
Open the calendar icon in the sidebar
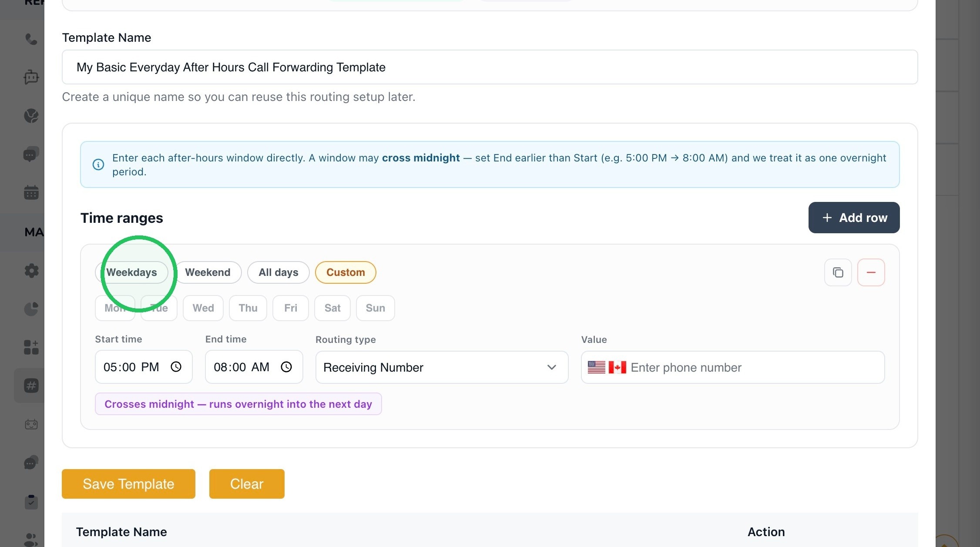(x=31, y=192)
